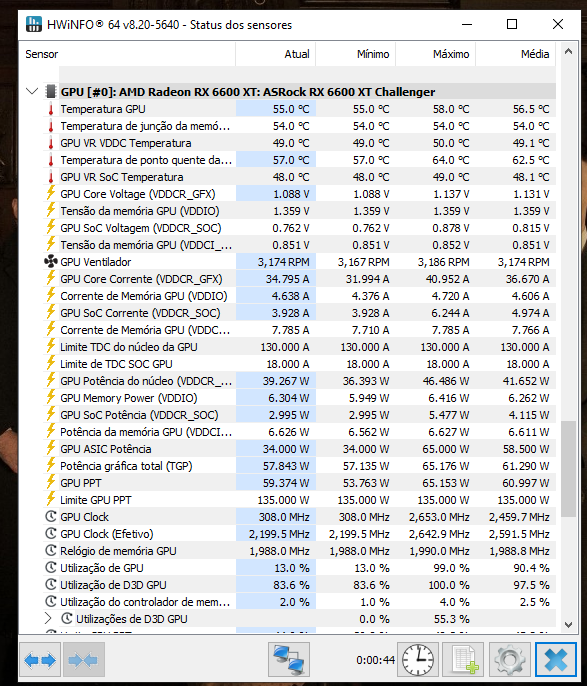Click the expand columns arrows button
This screenshot has height=686, width=587.
click(x=40, y=659)
